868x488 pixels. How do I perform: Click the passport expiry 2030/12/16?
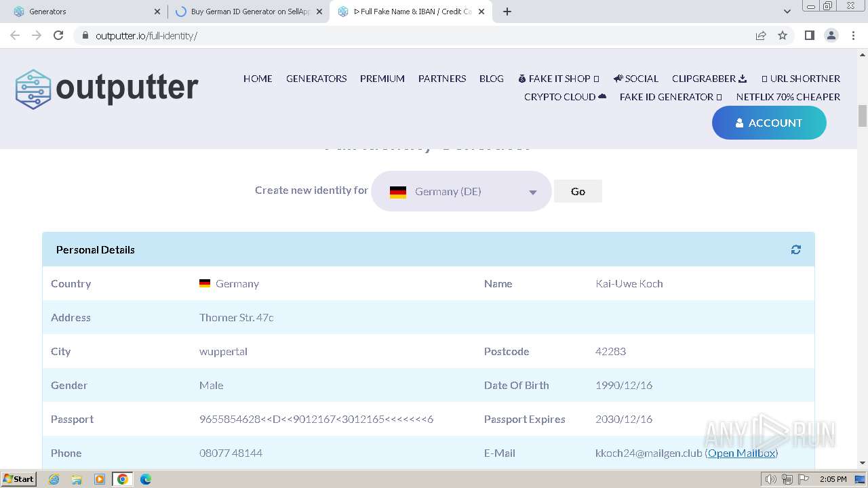(x=624, y=419)
